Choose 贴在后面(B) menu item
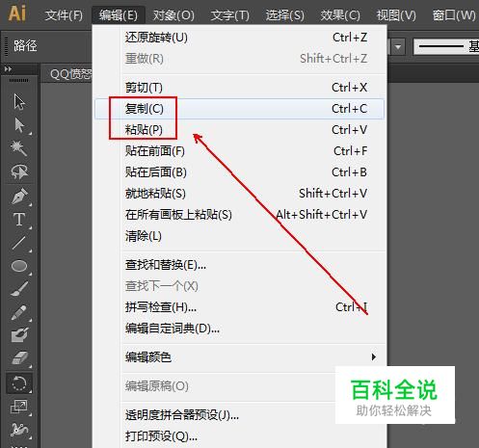 tap(239, 172)
